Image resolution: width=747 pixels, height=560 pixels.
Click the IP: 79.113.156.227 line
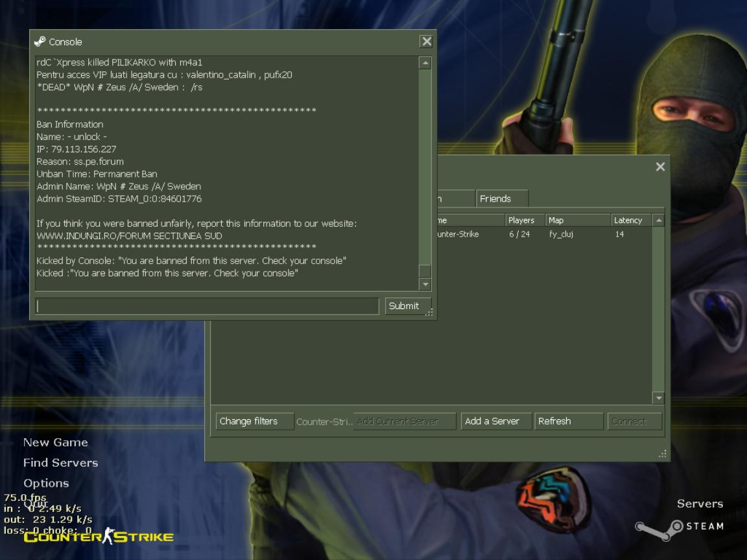77,149
